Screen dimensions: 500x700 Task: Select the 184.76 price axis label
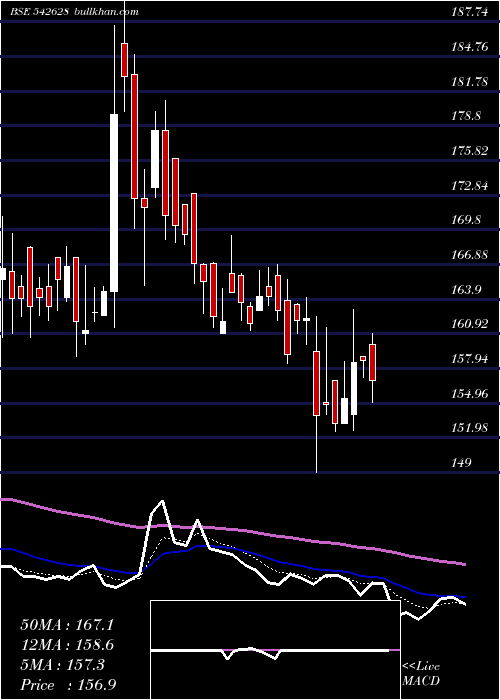tap(469, 47)
